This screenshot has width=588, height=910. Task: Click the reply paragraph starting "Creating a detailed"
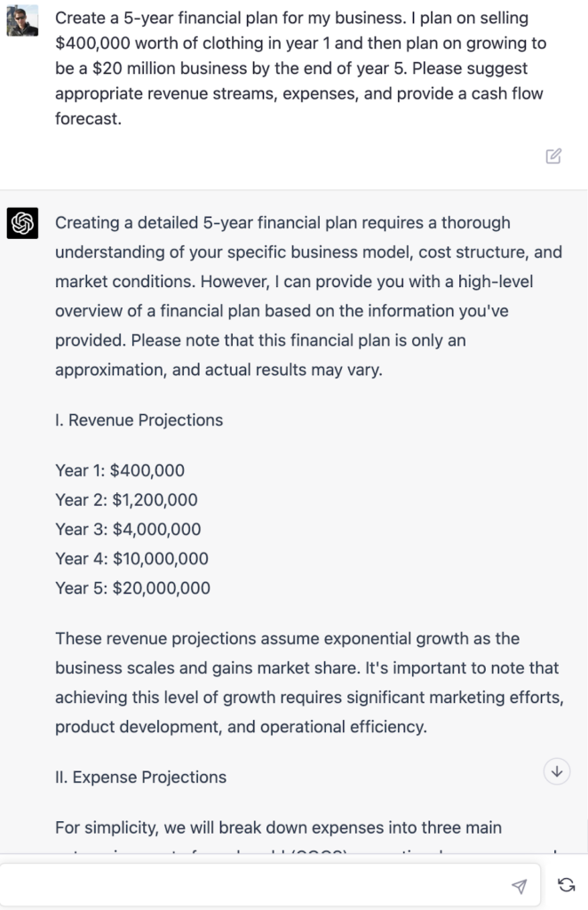pyautogui.click(x=307, y=296)
